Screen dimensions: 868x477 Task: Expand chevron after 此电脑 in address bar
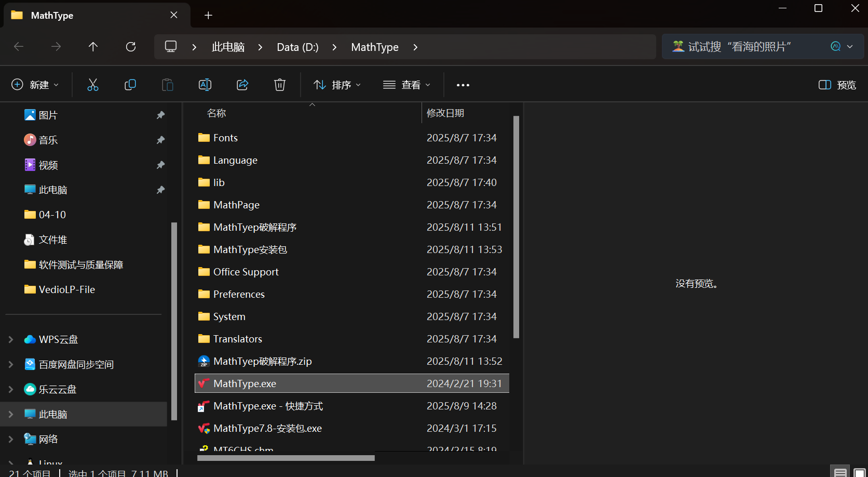point(260,47)
